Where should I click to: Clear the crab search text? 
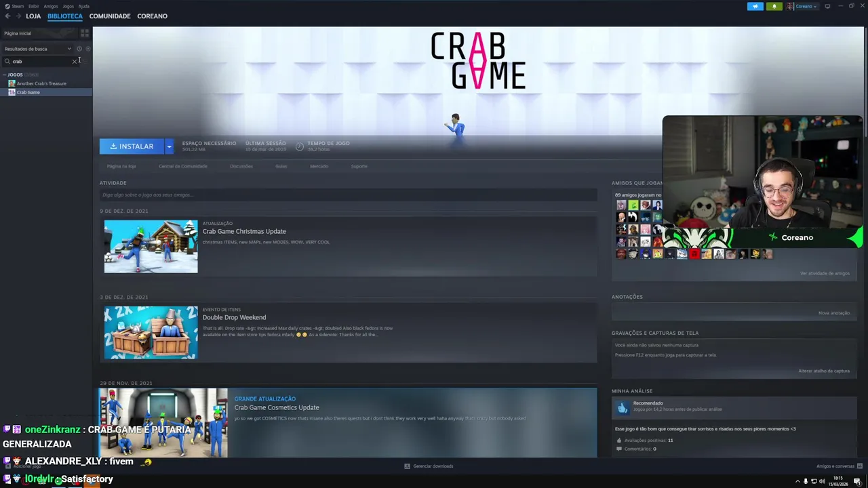click(x=75, y=62)
